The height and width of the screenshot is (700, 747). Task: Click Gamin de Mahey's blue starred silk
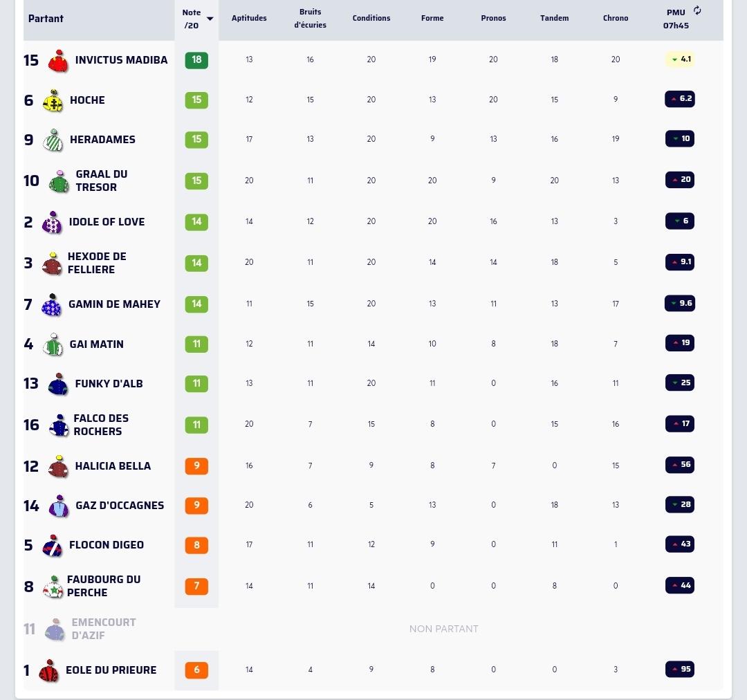pyautogui.click(x=51, y=304)
